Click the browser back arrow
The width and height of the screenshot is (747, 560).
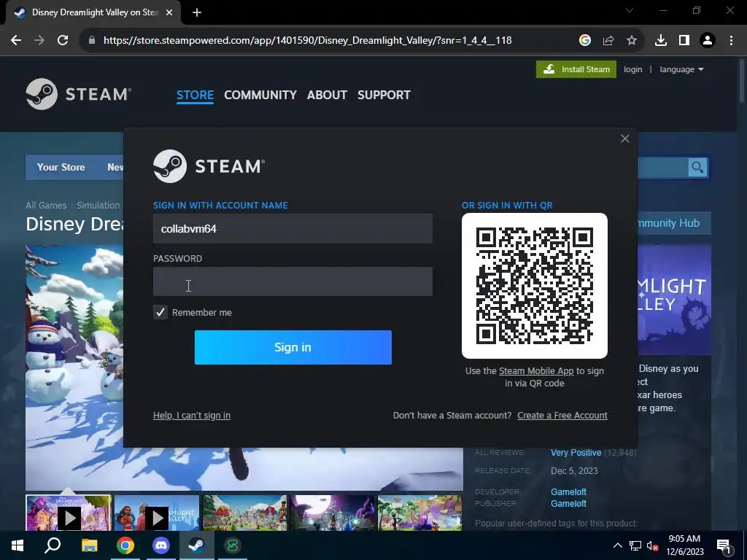click(x=16, y=41)
